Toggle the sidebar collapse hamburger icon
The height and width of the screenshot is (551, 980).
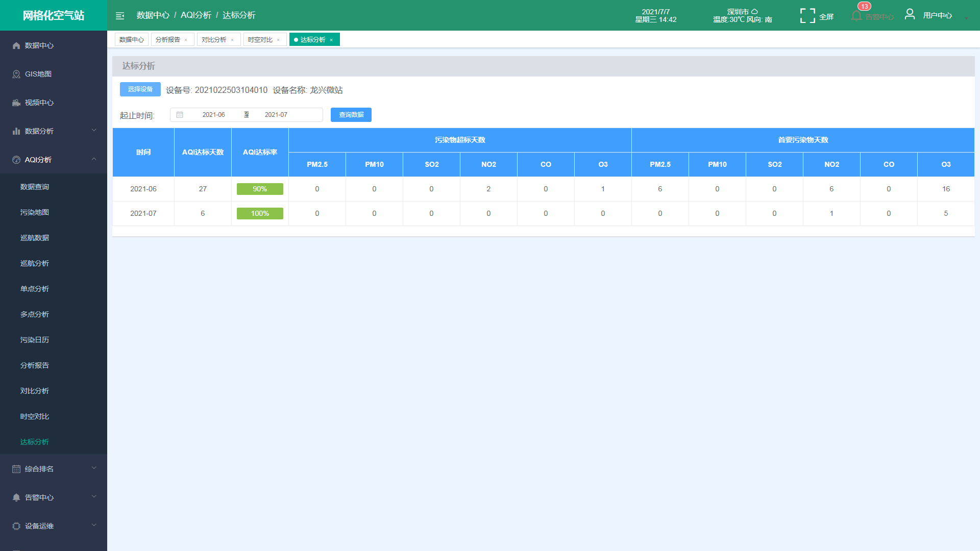120,16
